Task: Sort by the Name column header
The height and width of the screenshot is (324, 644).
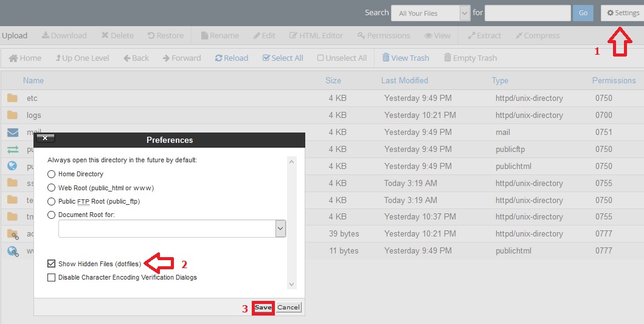Action: click(x=33, y=80)
